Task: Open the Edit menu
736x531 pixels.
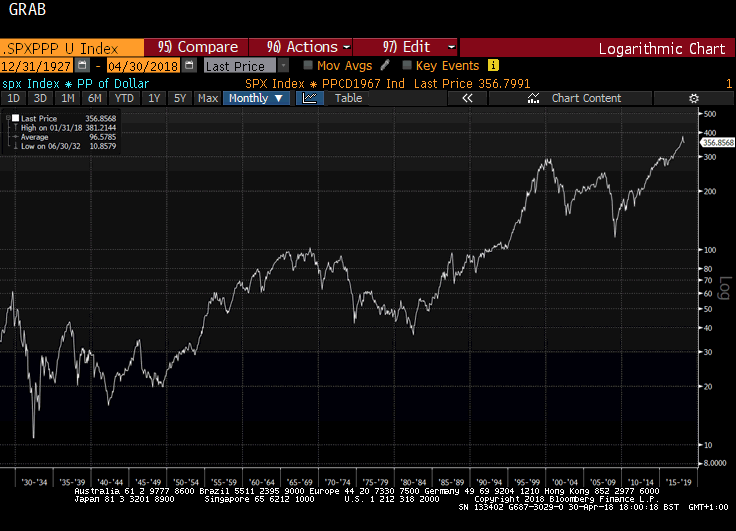Action: (419, 47)
